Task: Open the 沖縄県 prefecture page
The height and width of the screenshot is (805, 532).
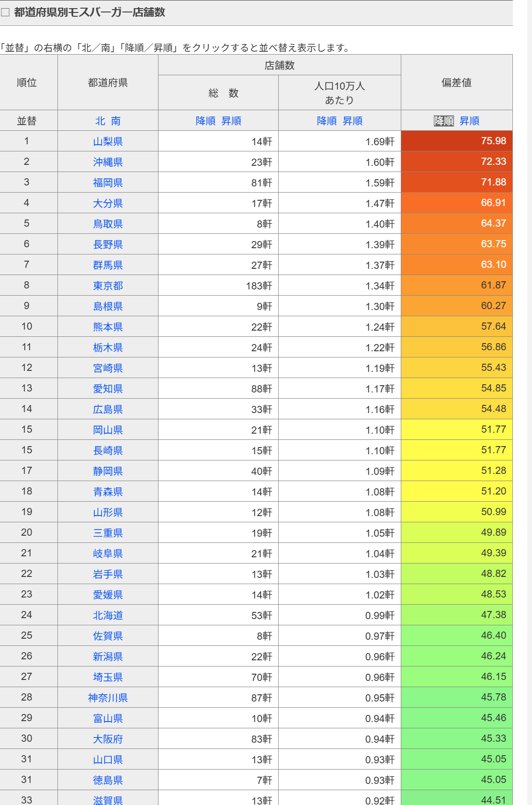Action: point(108,162)
